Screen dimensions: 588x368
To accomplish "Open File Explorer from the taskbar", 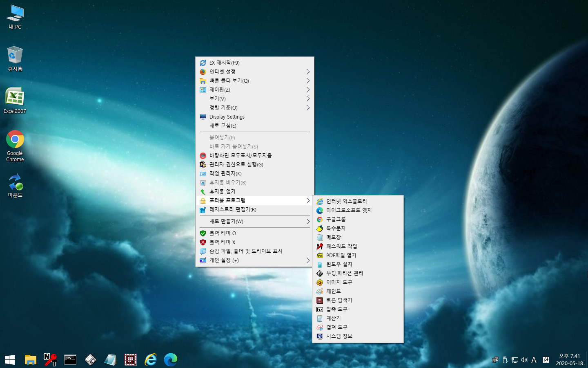I will [x=31, y=359].
